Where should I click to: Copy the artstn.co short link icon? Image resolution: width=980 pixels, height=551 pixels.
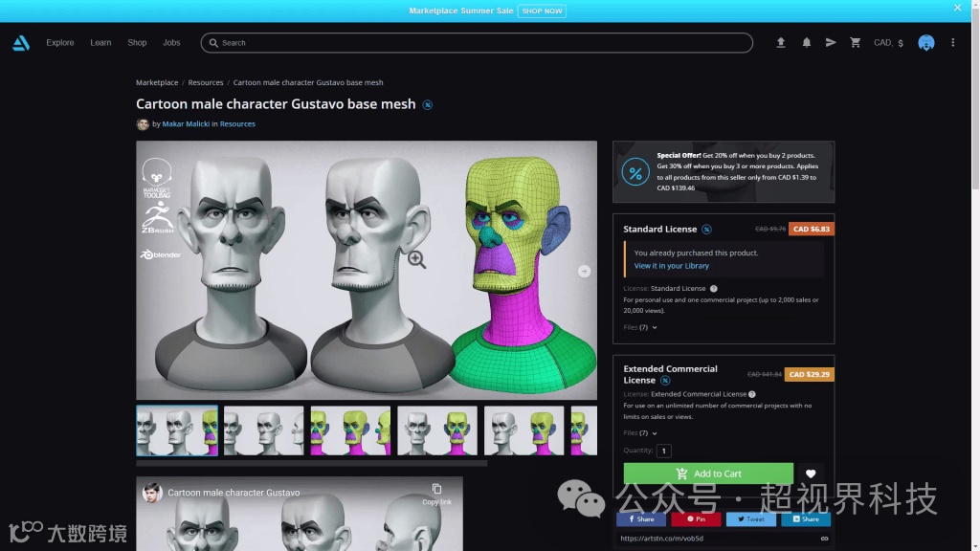[824, 539]
